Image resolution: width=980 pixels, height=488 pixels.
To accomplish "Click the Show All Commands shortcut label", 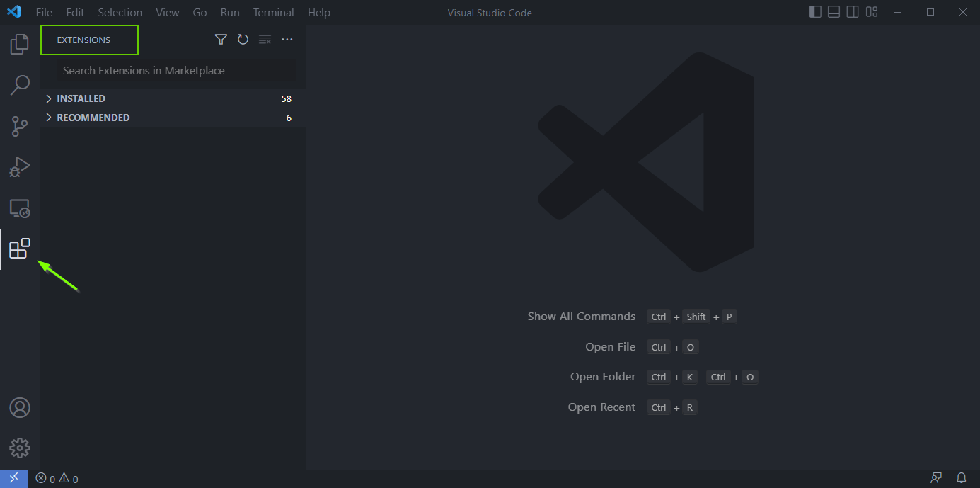I will point(582,317).
